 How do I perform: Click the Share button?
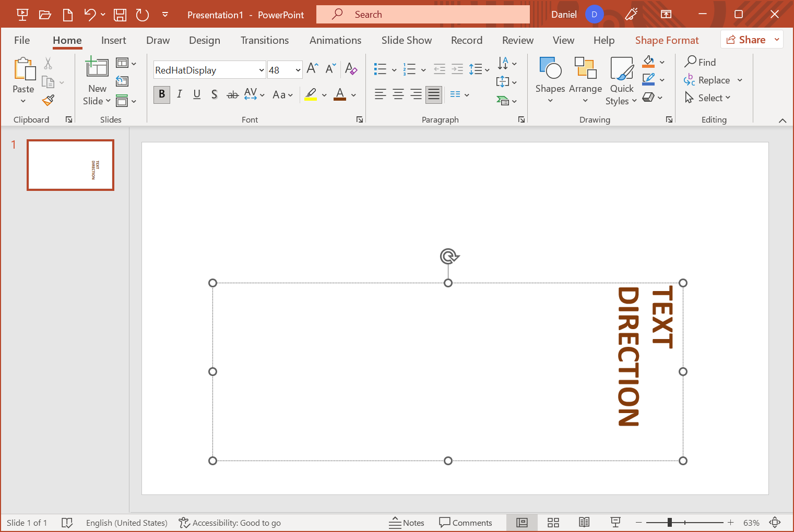click(x=746, y=40)
